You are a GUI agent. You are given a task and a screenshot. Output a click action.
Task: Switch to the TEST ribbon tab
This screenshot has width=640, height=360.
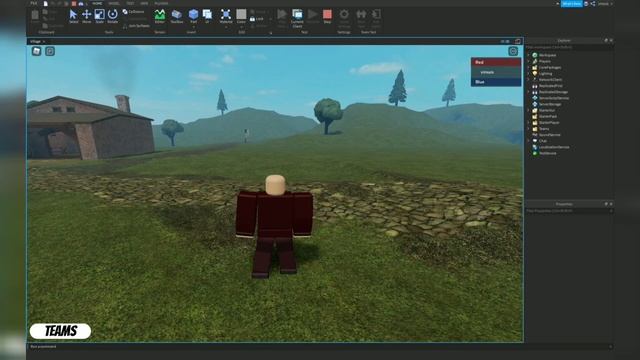(x=130, y=3)
